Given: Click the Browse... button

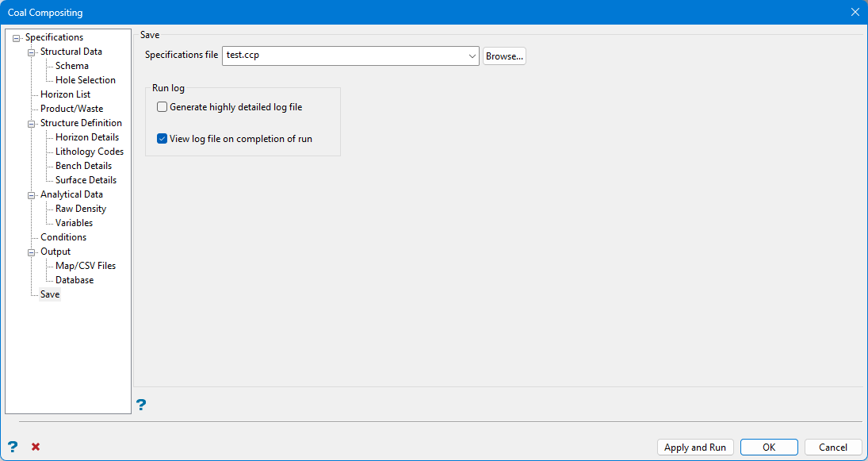Looking at the screenshot, I should (504, 56).
